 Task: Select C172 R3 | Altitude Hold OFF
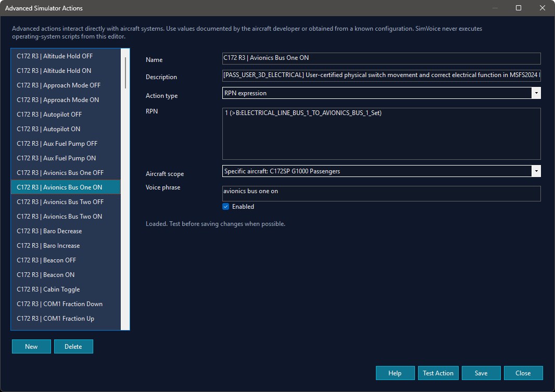click(66, 56)
